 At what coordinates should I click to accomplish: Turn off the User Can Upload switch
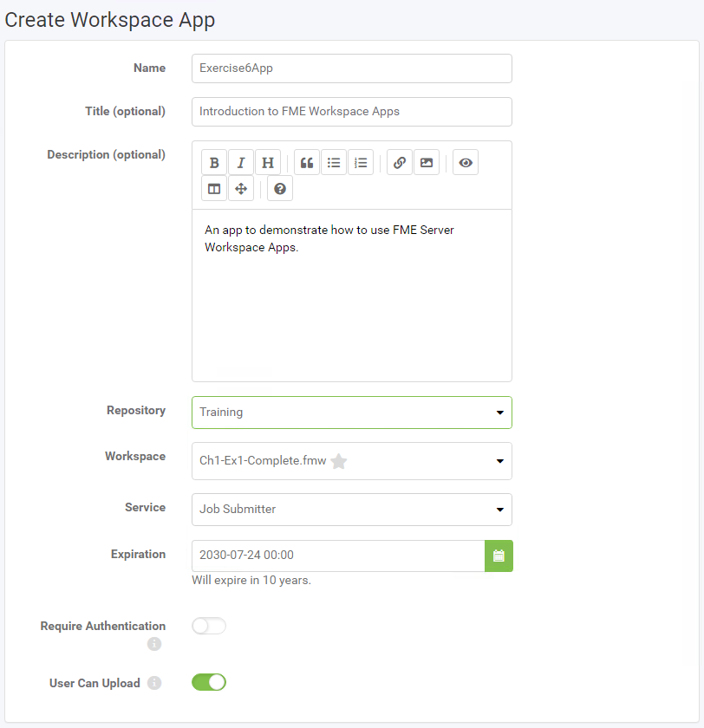[209, 683]
